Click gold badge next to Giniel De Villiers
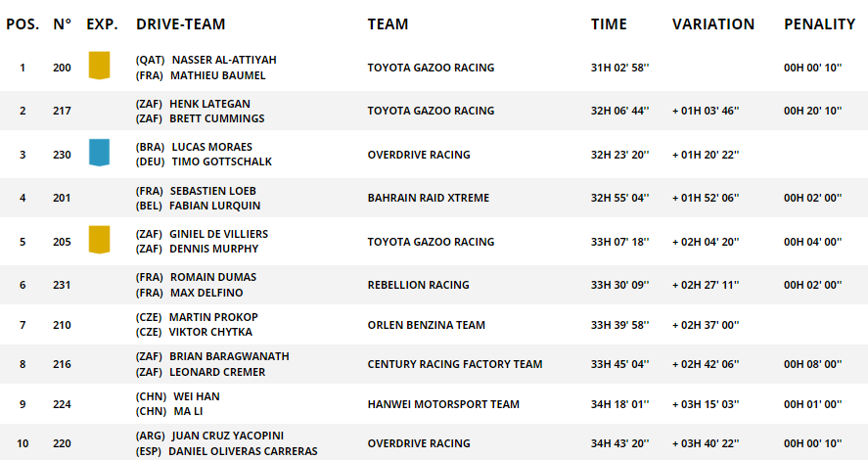The width and height of the screenshot is (868, 460). [99, 240]
